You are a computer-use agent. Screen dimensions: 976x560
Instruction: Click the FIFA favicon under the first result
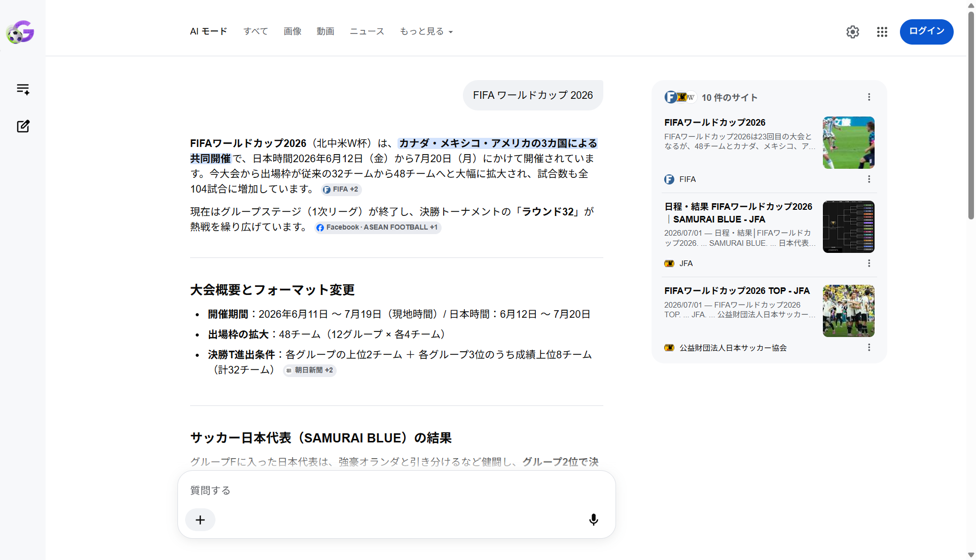[x=669, y=179]
